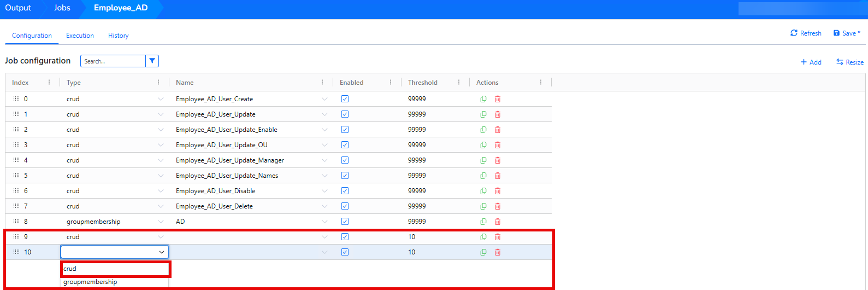Image resolution: width=868 pixels, height=290 pixels.
Task: Grab the drag handle of index 0
Action: [16, 99]
